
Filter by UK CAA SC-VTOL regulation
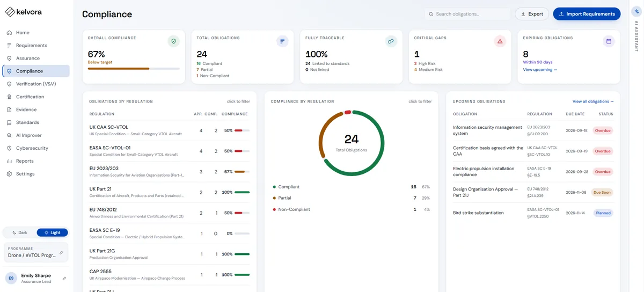(170, 130)
